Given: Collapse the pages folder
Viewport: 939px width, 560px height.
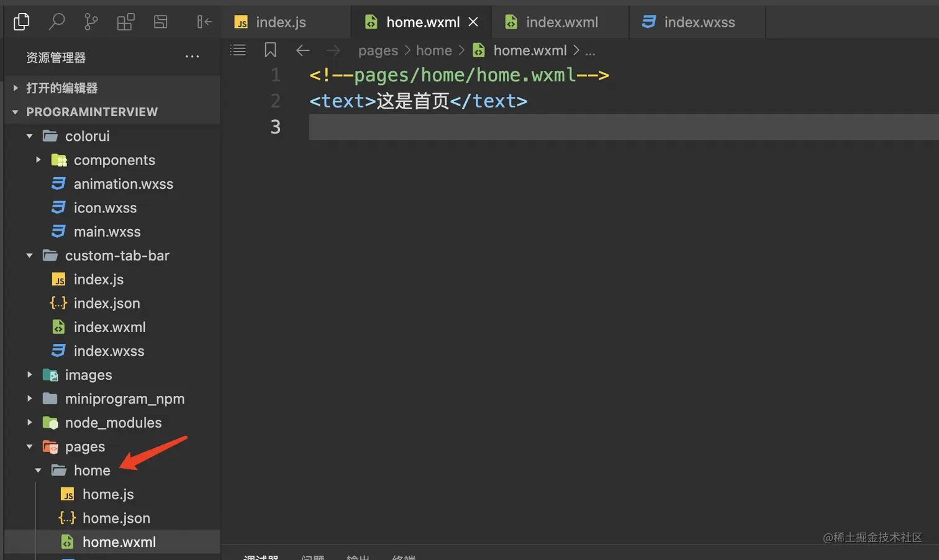Looking at the screenshot, I should 112,446.
